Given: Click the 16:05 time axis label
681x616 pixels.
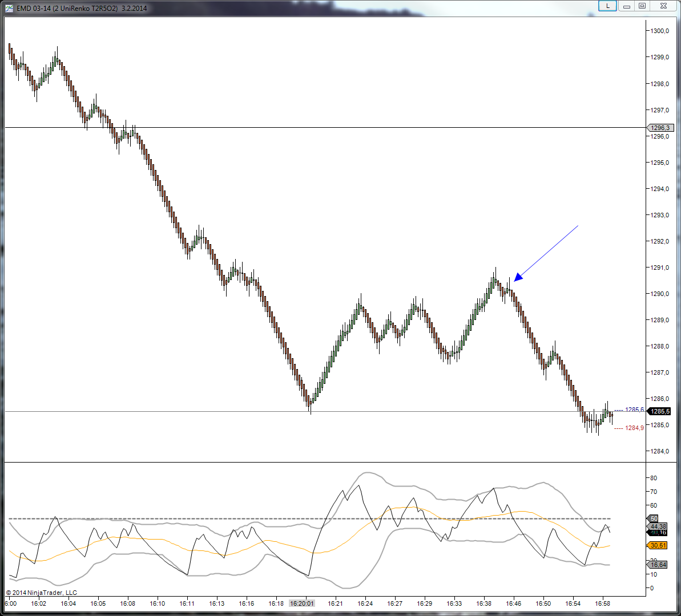Looking at the screenshot, I should click(x=98, y=603).
